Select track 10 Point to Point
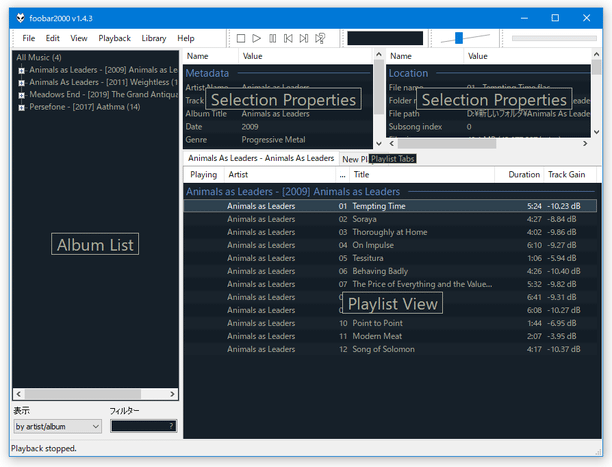This screenshot has width=612, height=467. [390, 323]
